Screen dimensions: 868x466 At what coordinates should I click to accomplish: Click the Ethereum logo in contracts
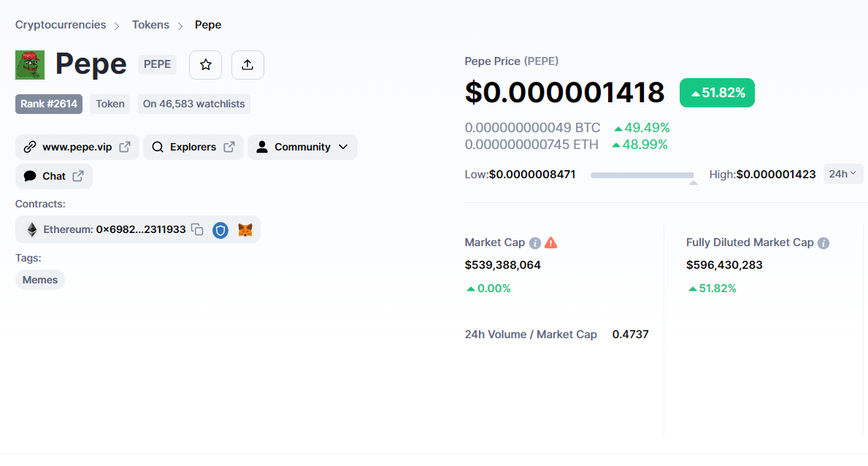tap(31, 230)
